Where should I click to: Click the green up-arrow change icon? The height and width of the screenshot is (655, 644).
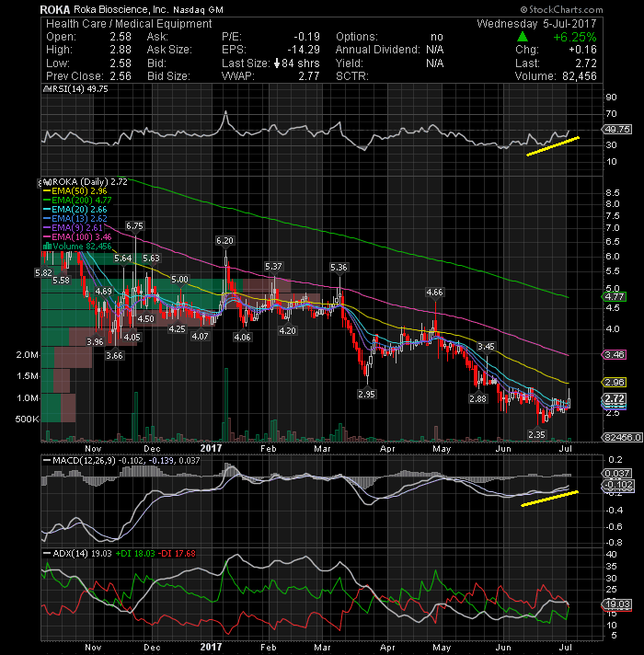(523, 37)
